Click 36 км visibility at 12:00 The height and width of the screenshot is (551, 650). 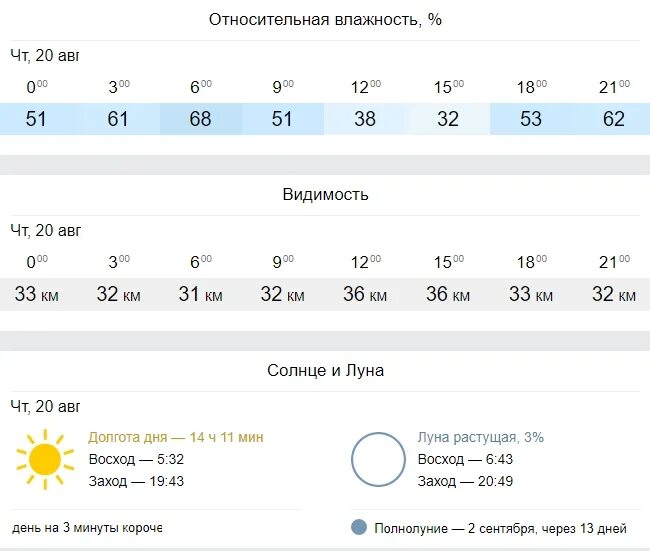(365, 294)
